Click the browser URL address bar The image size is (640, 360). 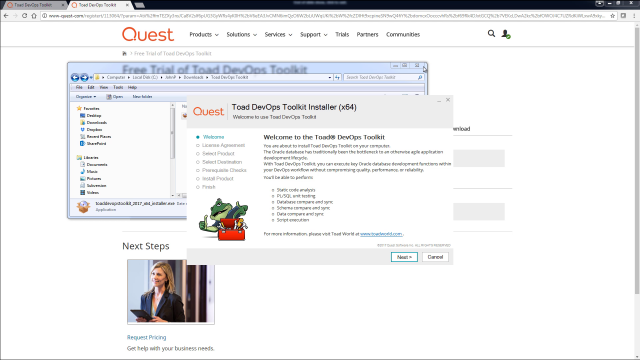(x=327, y=16)
